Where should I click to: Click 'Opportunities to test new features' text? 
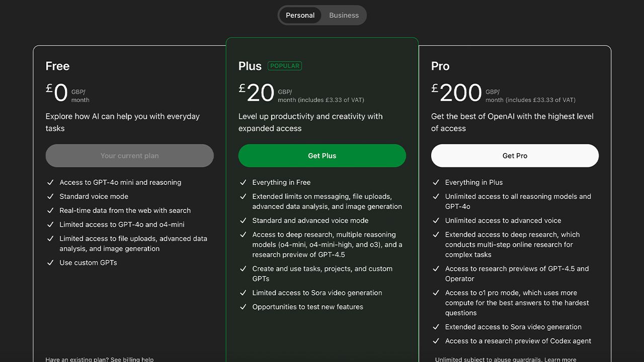pyautogui.click(x=307, y=307)
